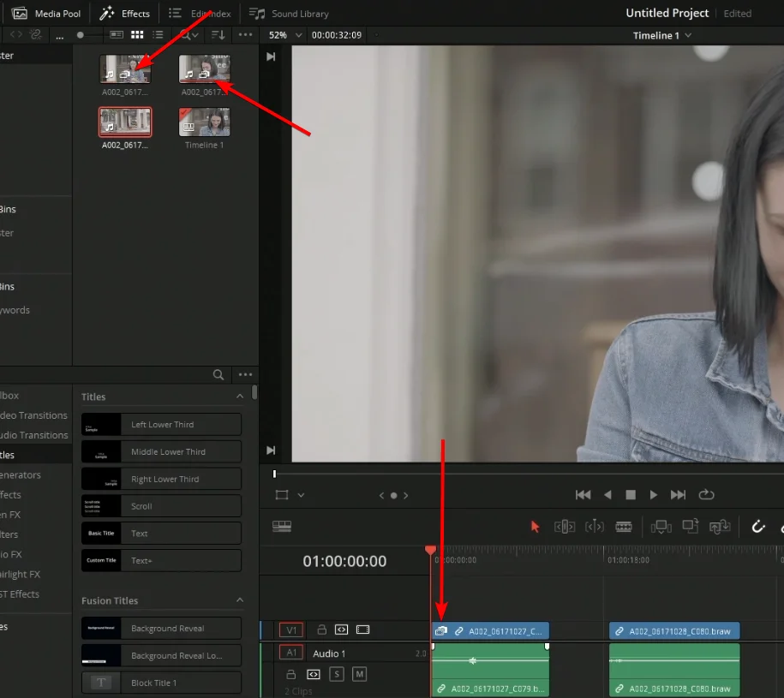Switch media pool to list view
This screenshot has width=784, height=698.
(158, 35)
